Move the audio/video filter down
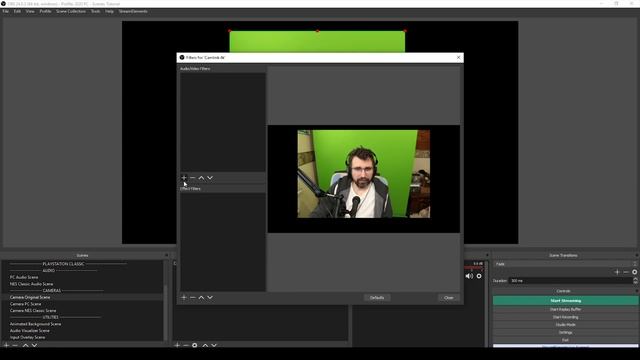This screenshot has width=640, height=360. click(210, 178)
